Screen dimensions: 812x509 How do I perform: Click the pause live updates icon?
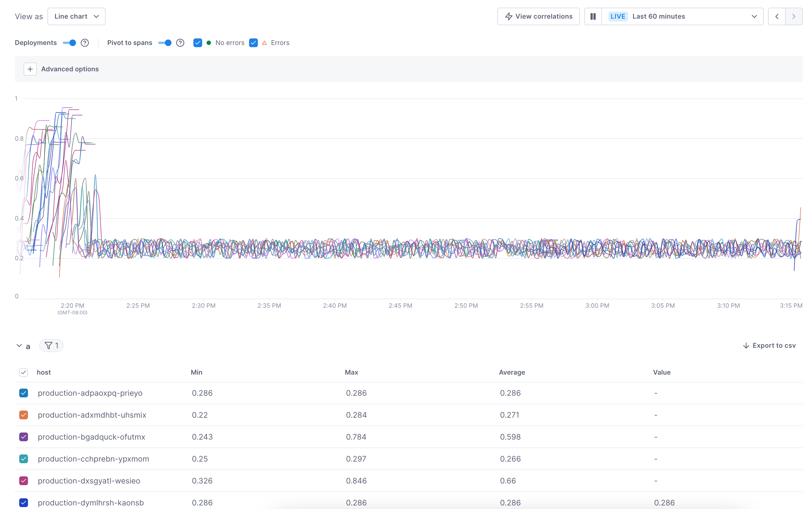click(x=593, y=16)
